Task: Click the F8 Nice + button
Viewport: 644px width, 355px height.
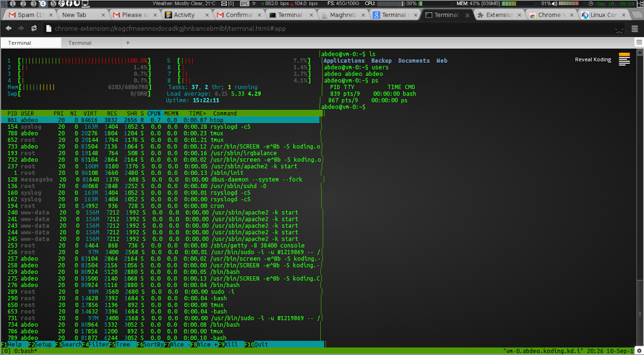Action: (x=204, y=344)
